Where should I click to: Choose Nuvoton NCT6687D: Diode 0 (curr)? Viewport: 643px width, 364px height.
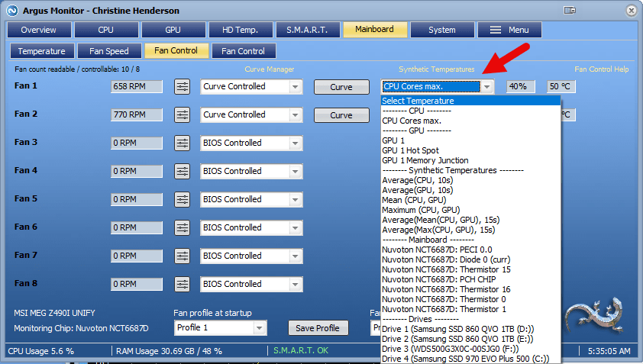click(470, 259)
